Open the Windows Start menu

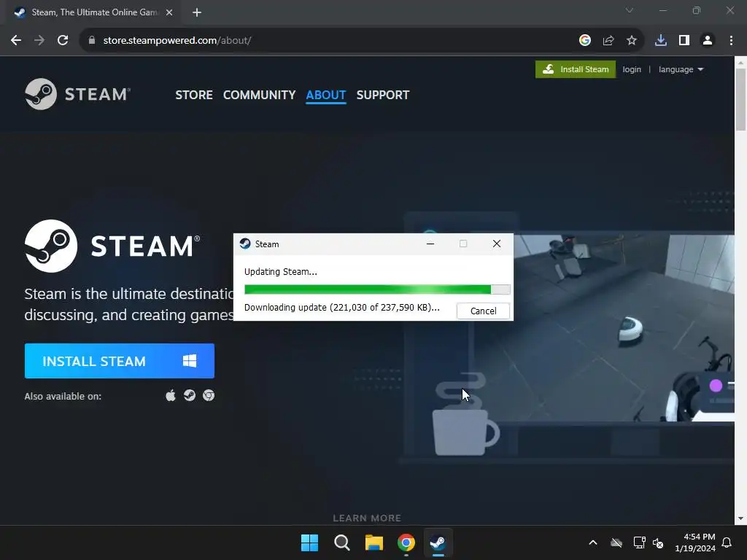coord(309,542)
